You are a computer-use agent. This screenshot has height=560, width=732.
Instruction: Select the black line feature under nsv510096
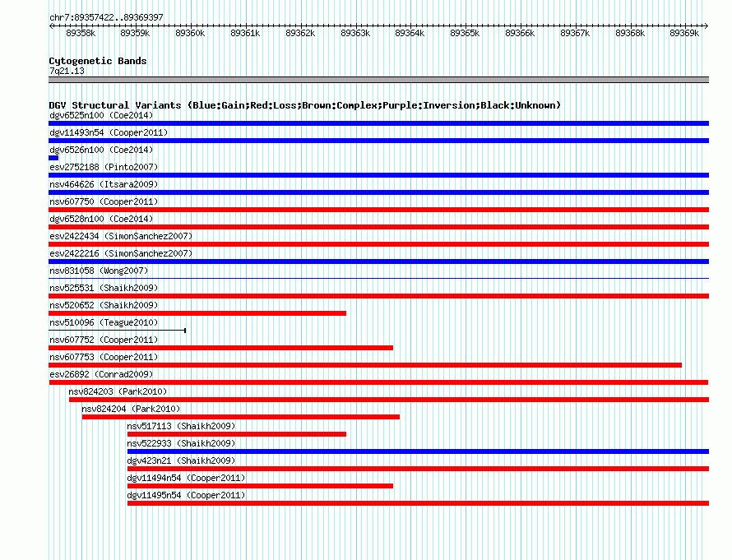(117, 331)
